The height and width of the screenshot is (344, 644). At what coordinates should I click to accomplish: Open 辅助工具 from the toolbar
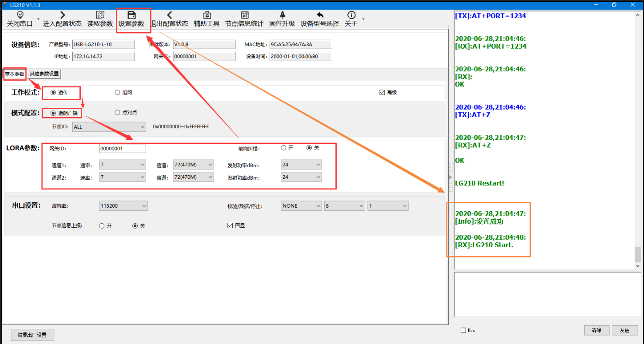tap(206, 15)
